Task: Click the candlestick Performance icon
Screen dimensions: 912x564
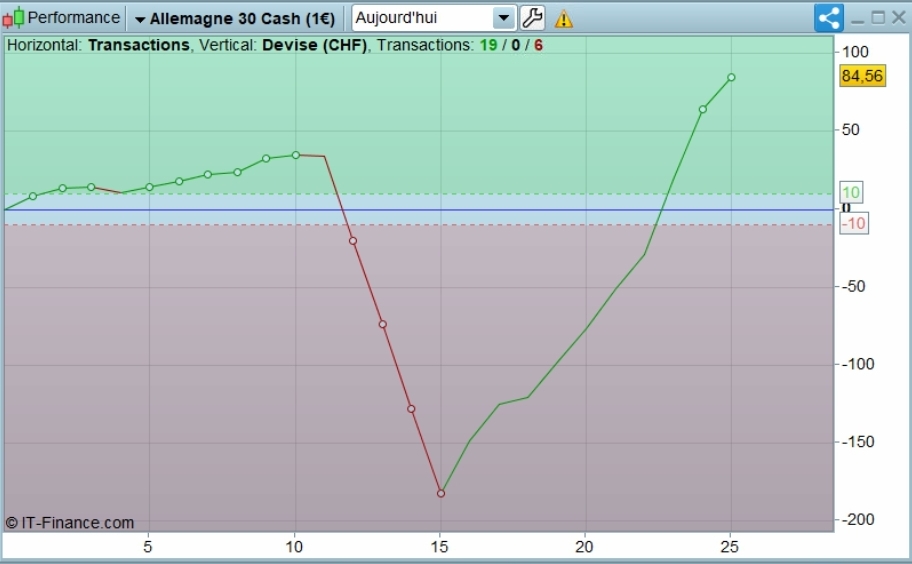Action: point(13,18)
